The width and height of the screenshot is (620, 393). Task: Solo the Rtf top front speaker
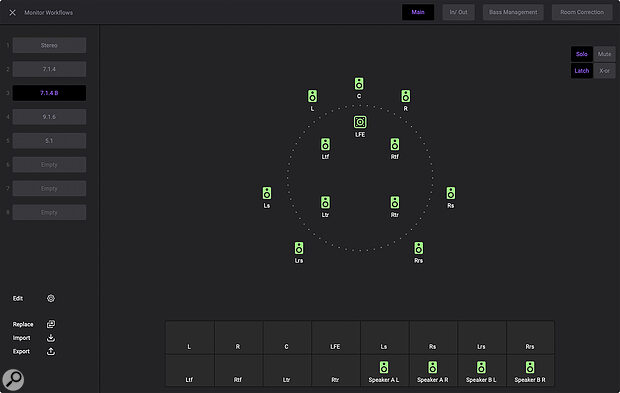(395, 144)
